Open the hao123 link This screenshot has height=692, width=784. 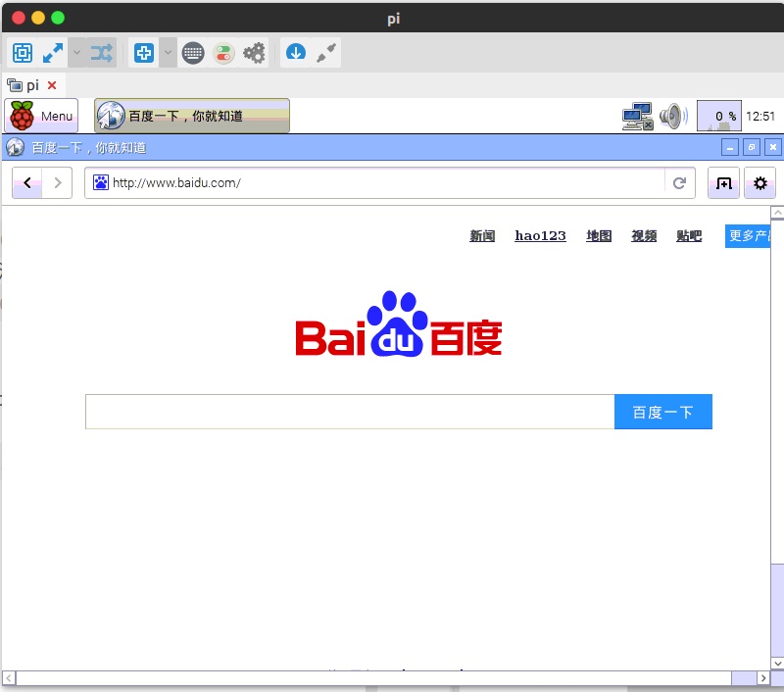[x=541, y=236]
